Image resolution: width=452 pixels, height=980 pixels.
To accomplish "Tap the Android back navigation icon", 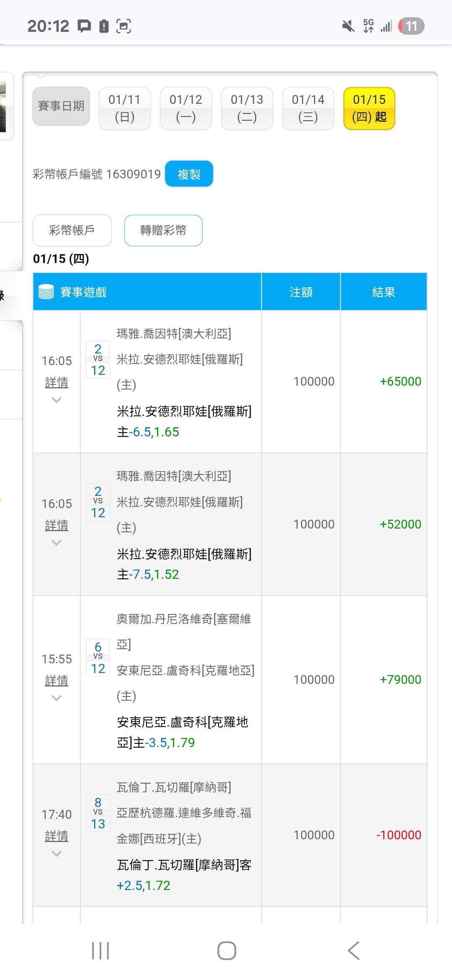I will pos(354,951).
